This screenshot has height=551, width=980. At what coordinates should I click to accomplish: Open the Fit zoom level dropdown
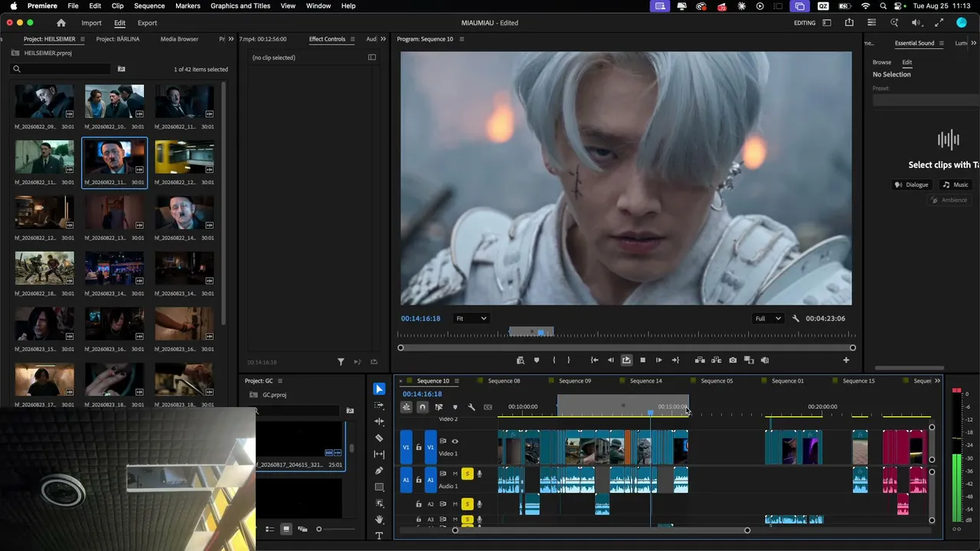point(471,318)
